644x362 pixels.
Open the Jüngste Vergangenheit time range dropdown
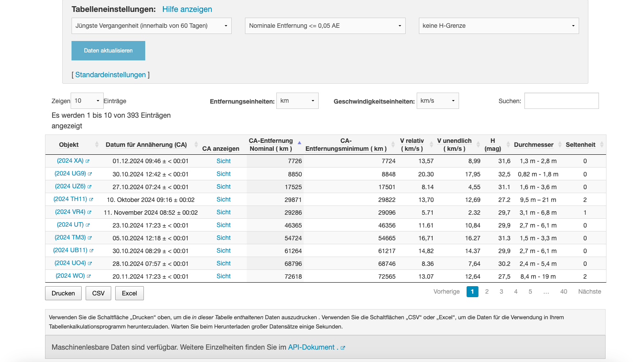tap(151, 26)
